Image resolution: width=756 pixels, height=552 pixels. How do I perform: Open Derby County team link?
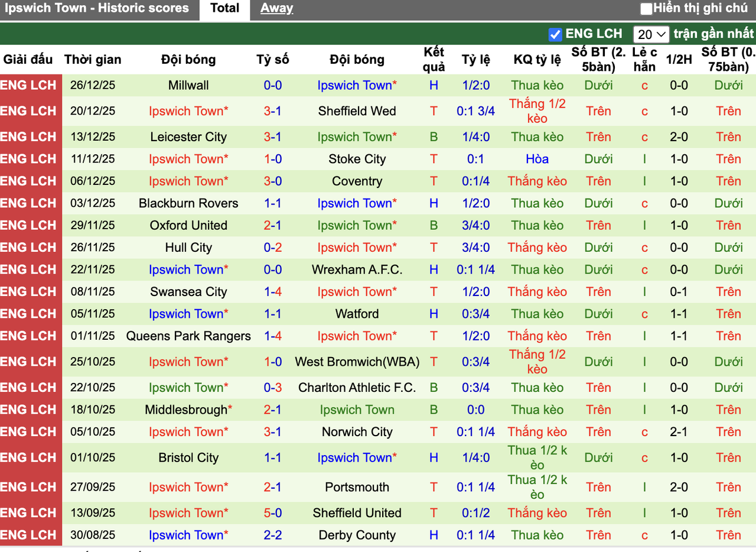[357, 535]
